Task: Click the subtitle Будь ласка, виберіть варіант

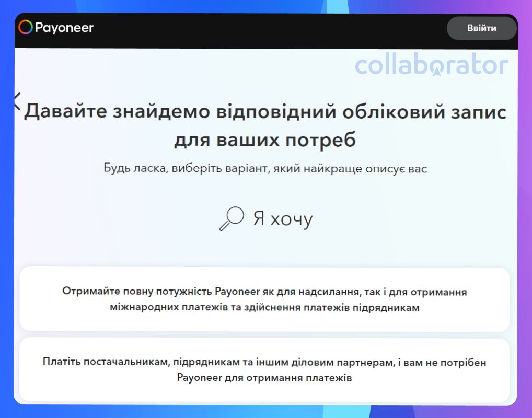Action: click(x=265, y=168)
